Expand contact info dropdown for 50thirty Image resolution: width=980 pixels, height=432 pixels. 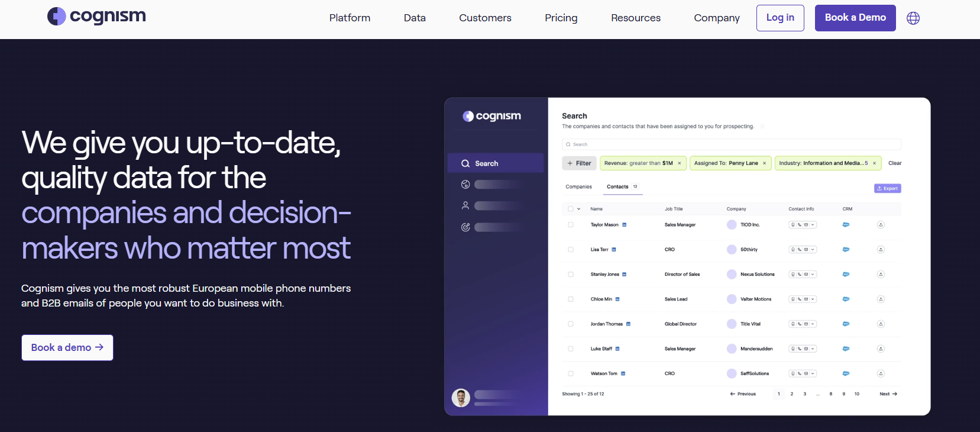(x=813, y=250)
